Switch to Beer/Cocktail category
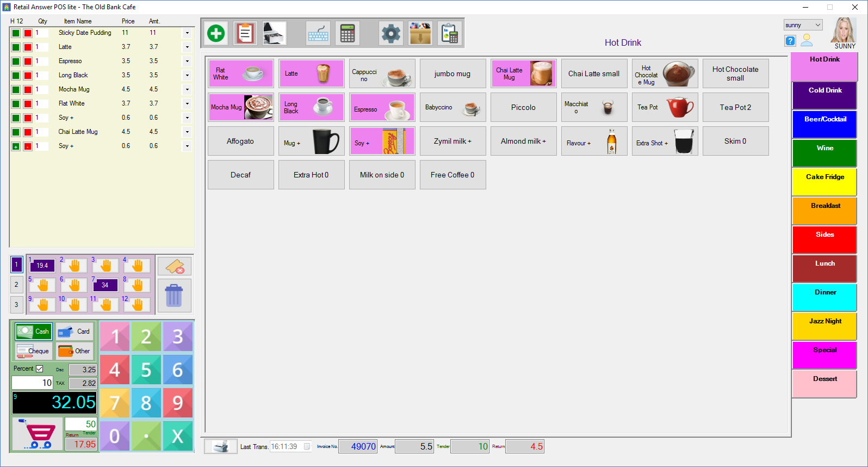The height and width of the screenshot is (467, 868). [x=824, y=125]
